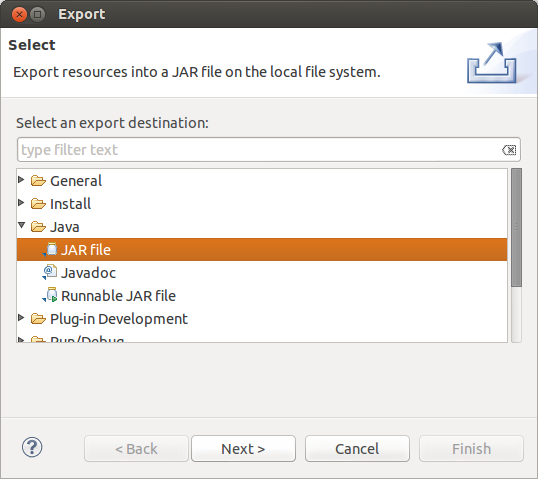Click the General folder icon
Viewport: 538px width, 479px height.
(38, 181)
